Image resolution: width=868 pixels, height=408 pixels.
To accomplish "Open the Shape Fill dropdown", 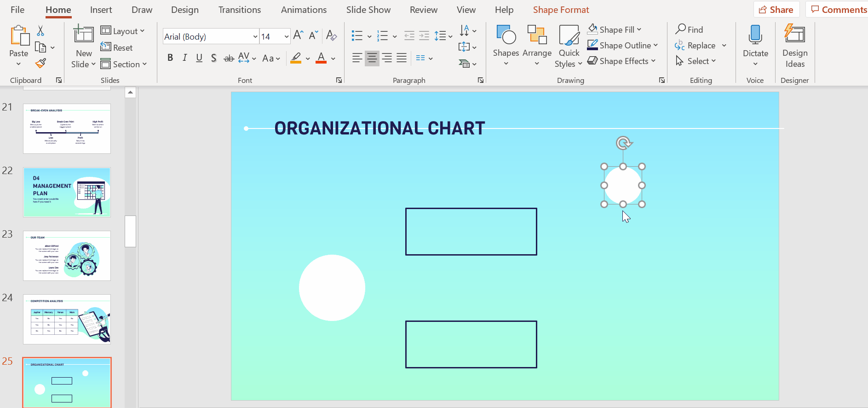I will coord(639,29).
